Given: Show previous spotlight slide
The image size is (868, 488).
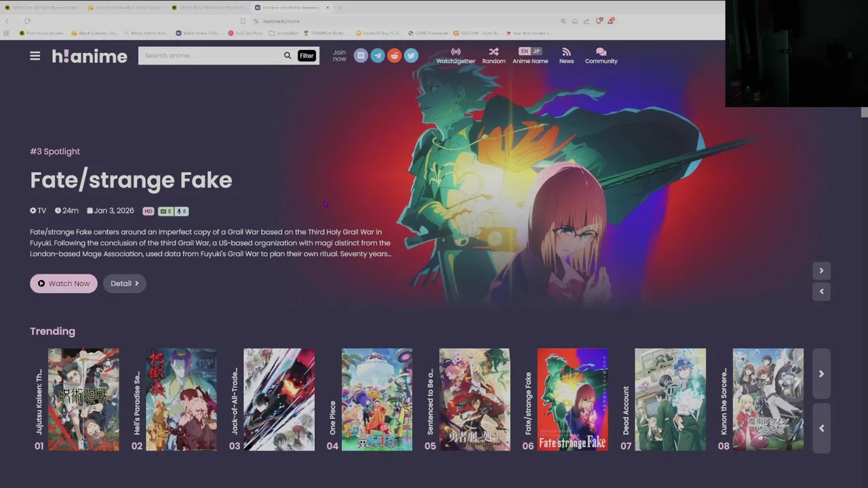Looking at the screenshot, I should [821, 291].
